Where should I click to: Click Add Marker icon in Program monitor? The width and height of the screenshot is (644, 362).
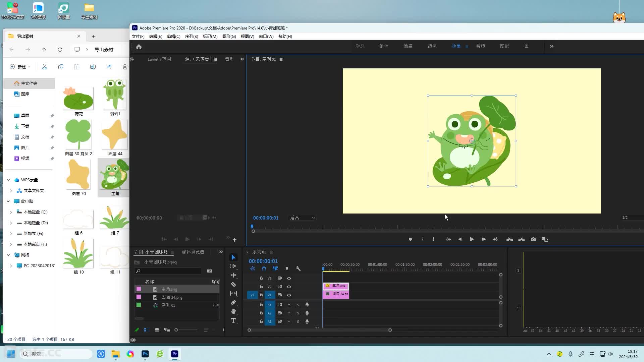[410, 239]
